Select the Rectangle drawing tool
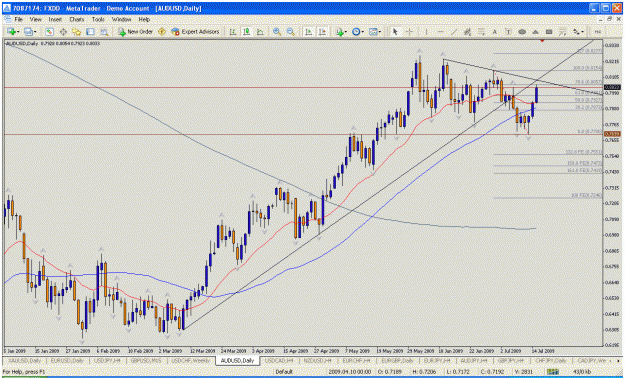 pyautogui.click(x=549, y=32)
